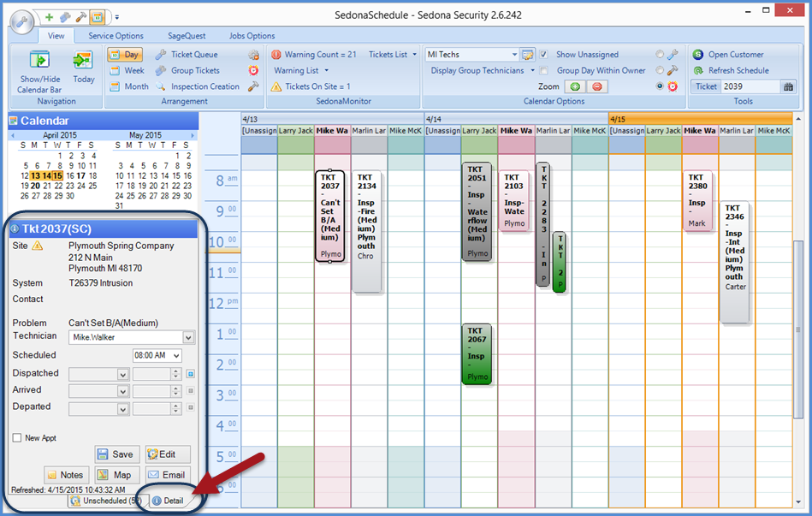Click the alarm clock icon in Arrangement group
812x516 pixels.
tap(253, 70)
